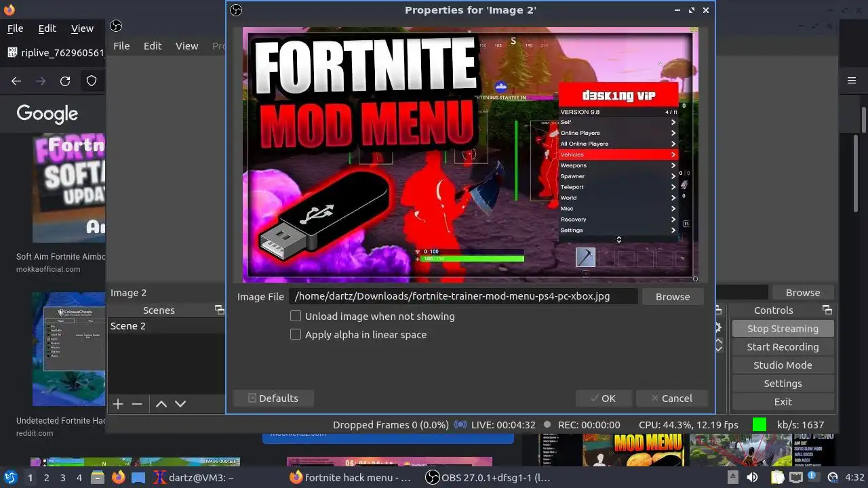Screen dimensions: 868x488
Task: Open Firefox File menu
Action: [15, 28]
